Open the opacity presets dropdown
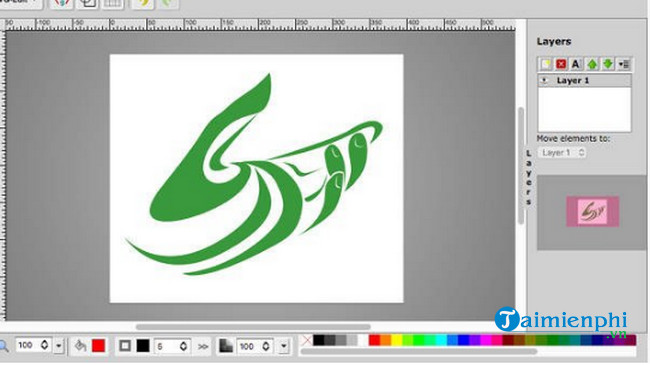 (x=284, y=346)
